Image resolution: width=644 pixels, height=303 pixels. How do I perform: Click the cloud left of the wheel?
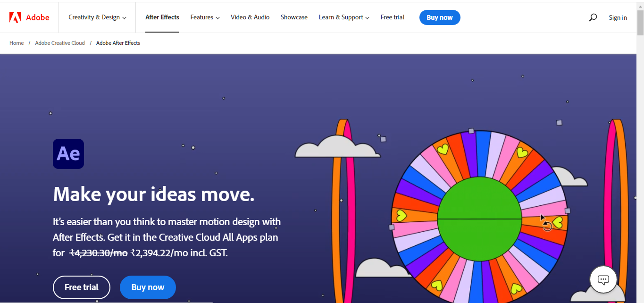pyautogui.click(x=337, y=148)
